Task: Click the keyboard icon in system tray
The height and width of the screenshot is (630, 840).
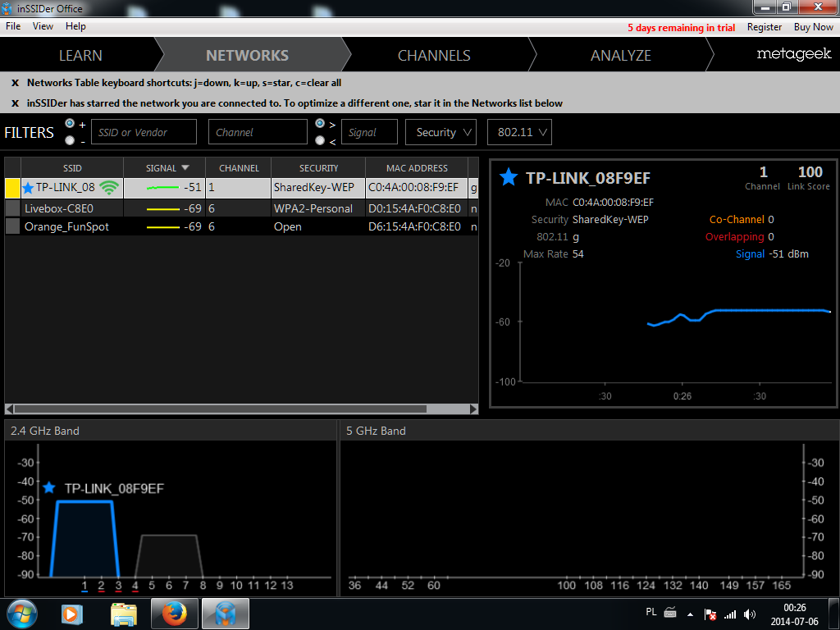Action: click(x=670, y=612)
